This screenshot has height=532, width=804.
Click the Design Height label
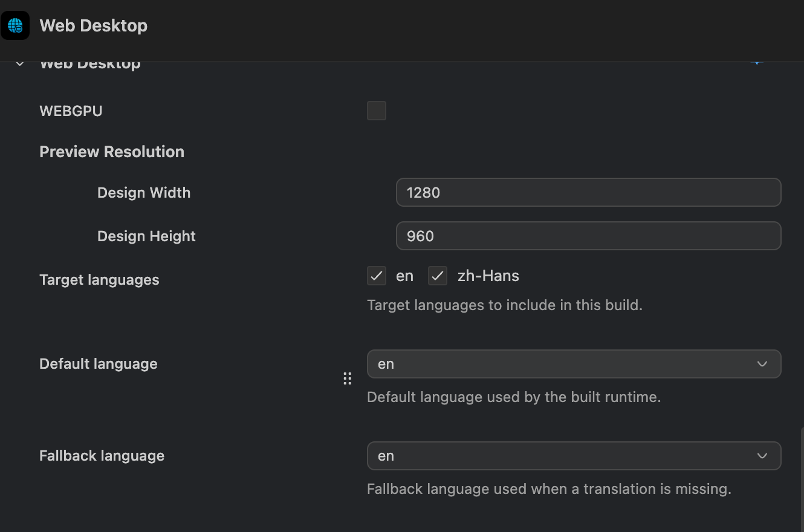[x=146, y=236]
